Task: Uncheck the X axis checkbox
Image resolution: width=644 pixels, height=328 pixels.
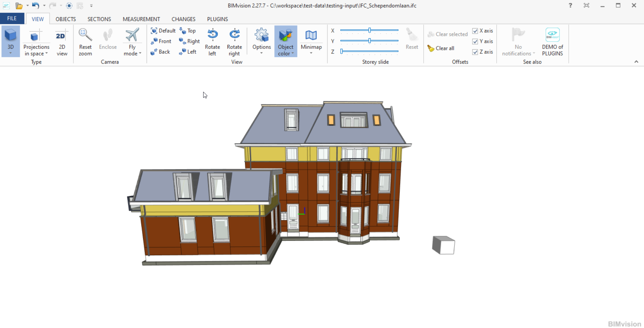Action: click(x=475, y=31)
